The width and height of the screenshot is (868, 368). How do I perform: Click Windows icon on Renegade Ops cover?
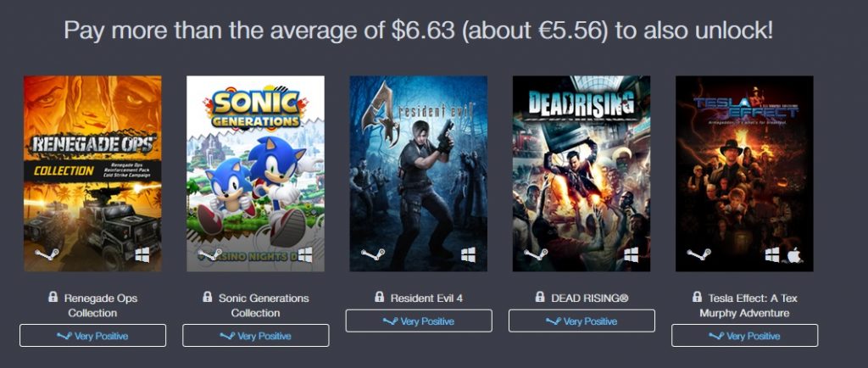coord(142,254)
